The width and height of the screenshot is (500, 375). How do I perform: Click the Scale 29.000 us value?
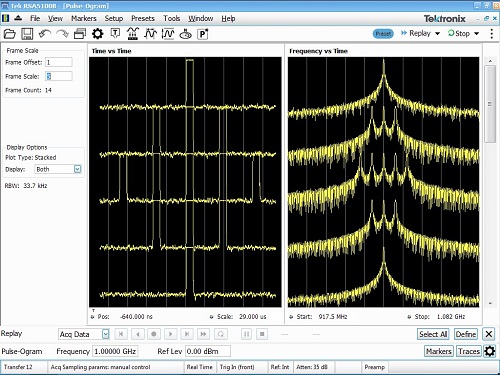pos(252,316)
